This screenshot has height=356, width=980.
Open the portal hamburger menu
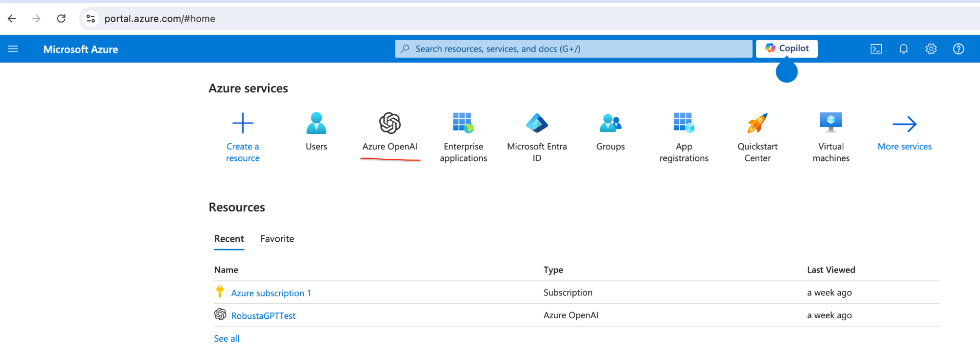[13, 49]
